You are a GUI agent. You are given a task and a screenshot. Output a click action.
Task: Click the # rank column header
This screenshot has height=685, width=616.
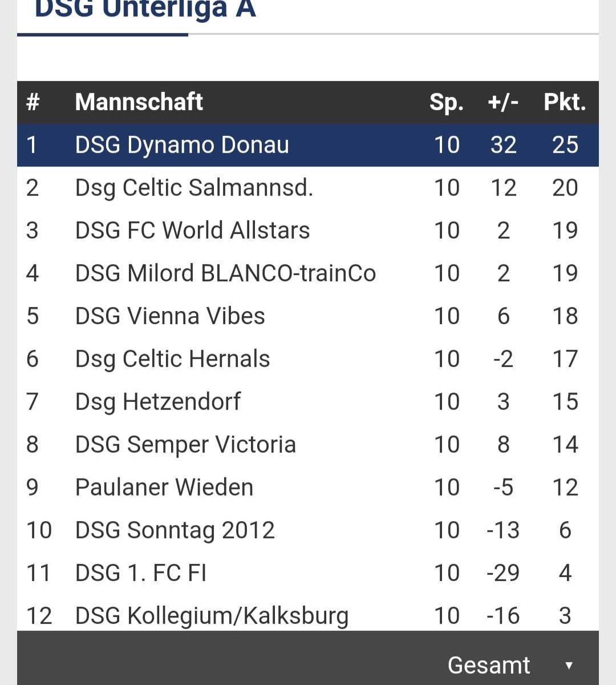pyautogui.click(x=33, y=102)
